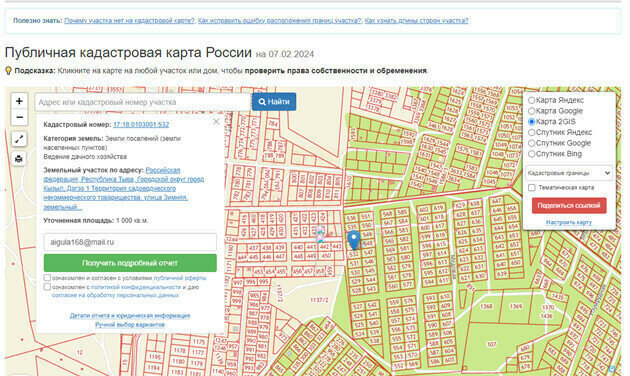
Task: Click the address search input field
Action: (143, 102)
